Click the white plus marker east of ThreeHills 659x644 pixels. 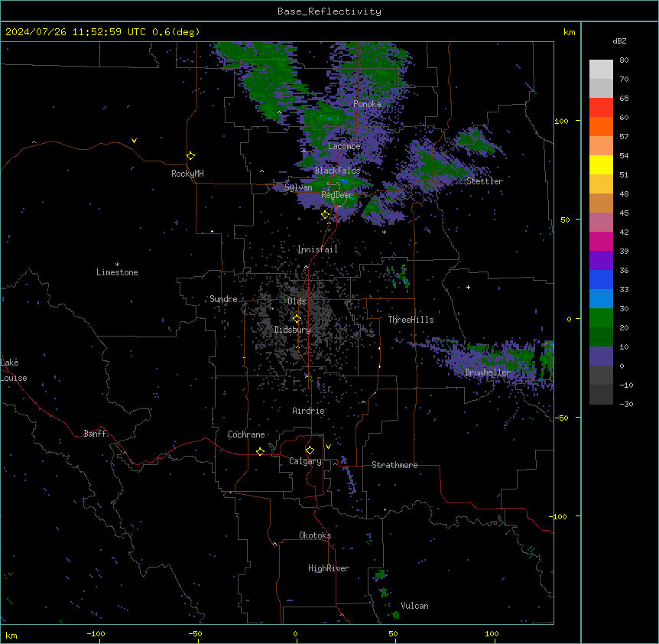(x=468, y=287)
